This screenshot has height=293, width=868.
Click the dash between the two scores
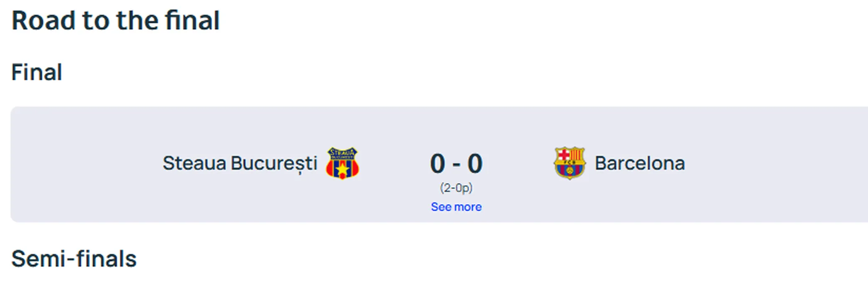[x=456, y=164]
